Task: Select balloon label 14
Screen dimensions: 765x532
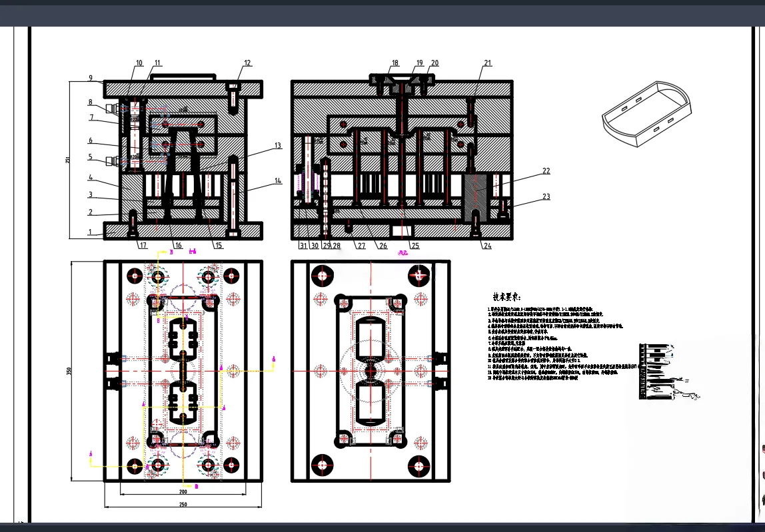Action: point(278,181)
